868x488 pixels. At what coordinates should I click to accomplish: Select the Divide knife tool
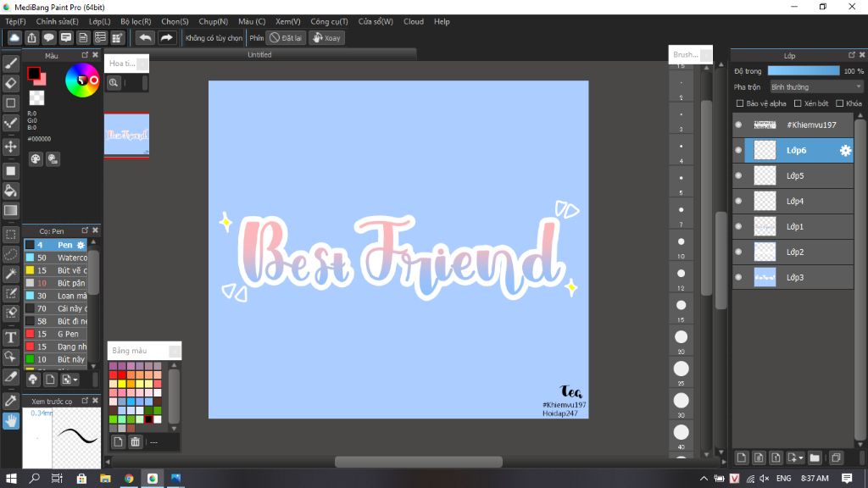(10, 377)
